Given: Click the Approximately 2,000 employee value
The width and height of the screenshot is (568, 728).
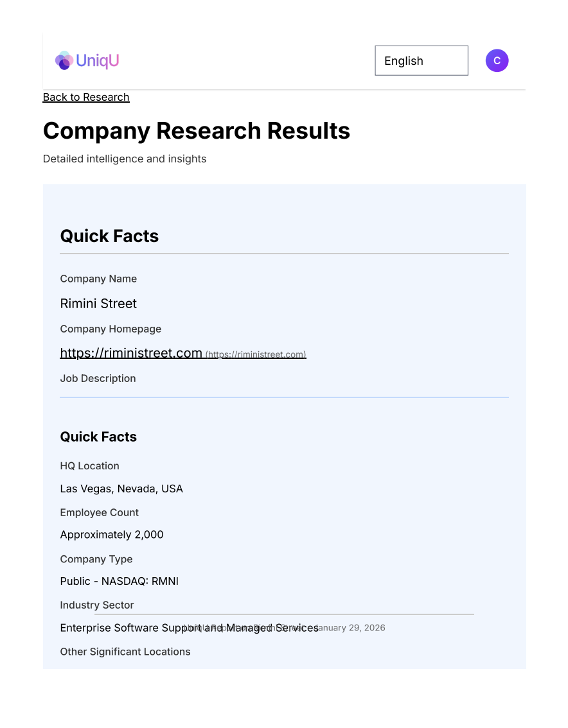Looking at the screenshot, I should tap(112, 535).
